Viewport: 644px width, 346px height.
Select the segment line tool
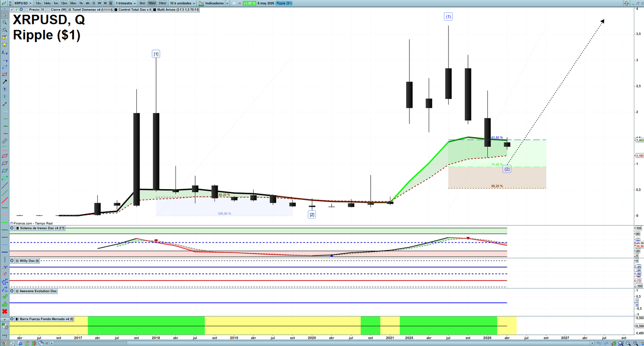coord(5,104)
